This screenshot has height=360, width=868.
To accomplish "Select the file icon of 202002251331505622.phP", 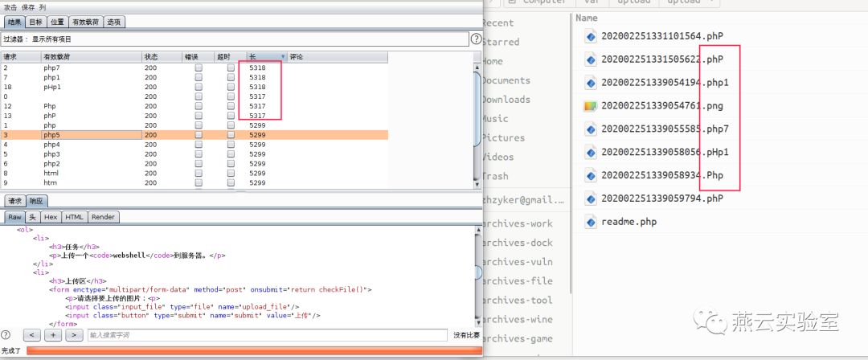I will 591,59.
